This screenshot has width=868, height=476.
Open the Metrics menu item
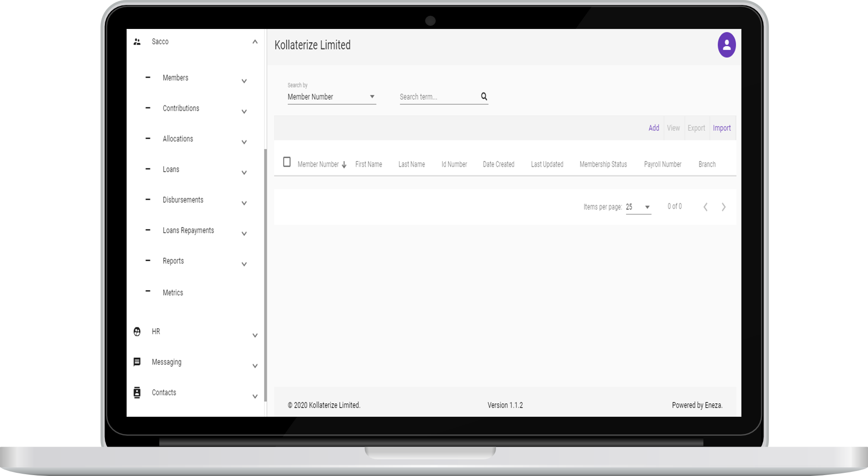point(173,292)
